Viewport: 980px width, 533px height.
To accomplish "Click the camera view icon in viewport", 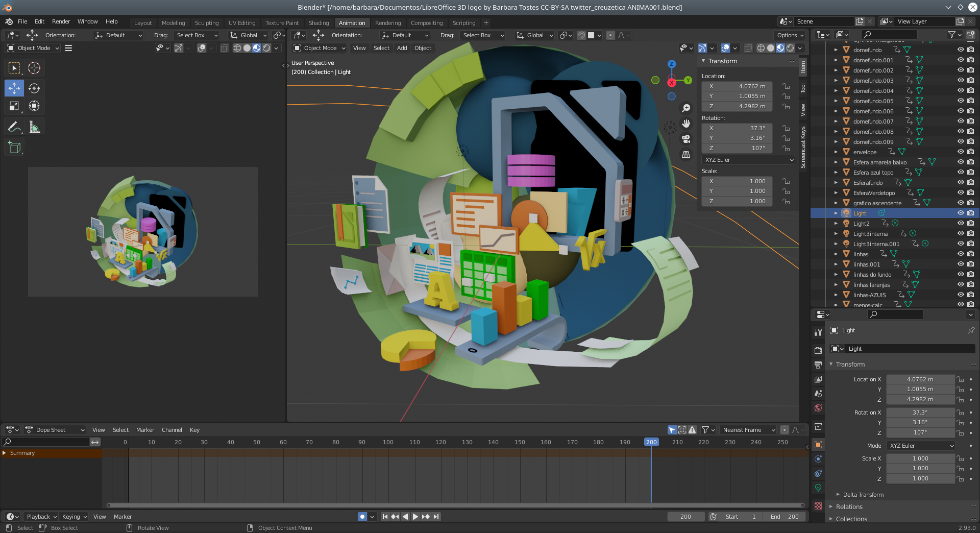I will tap(686, 139).
